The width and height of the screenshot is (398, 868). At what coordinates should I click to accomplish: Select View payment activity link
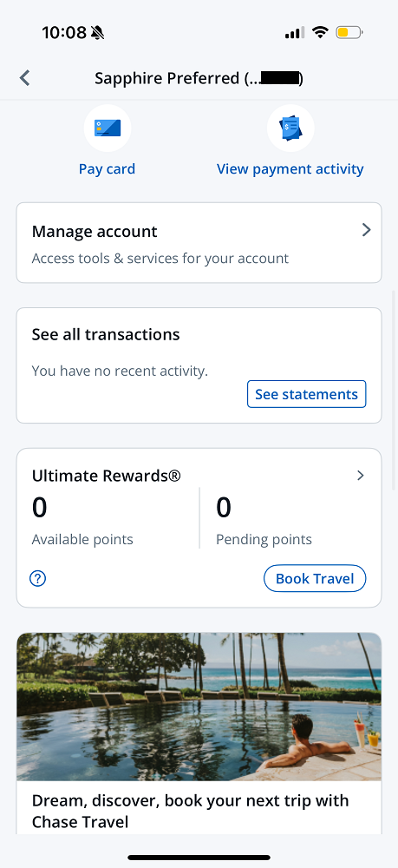tap(290, 169)
